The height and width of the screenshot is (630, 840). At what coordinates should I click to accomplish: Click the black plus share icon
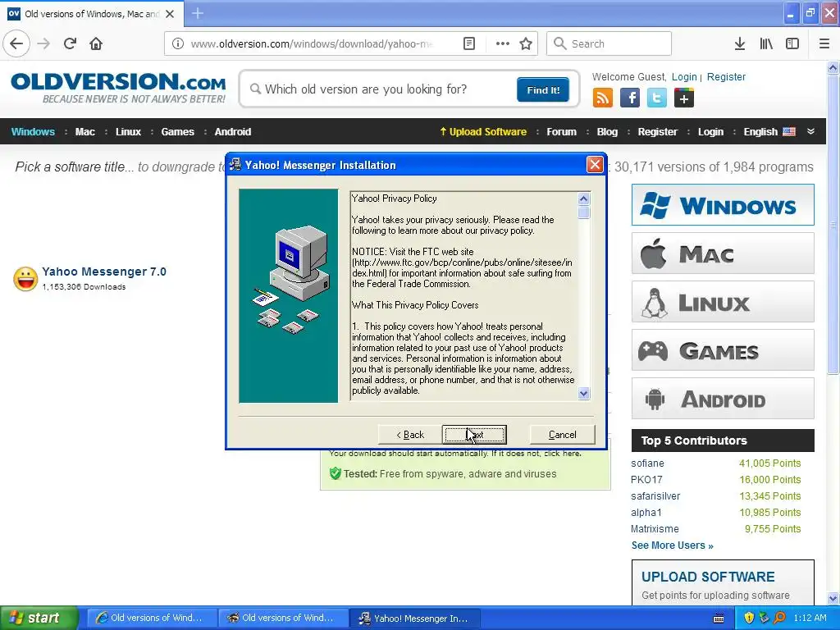point(684,98)
